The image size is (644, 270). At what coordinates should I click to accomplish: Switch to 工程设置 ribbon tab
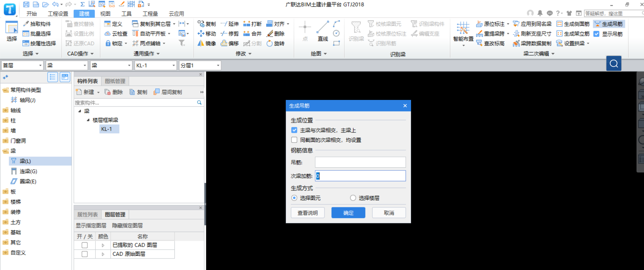click(58, 14)
